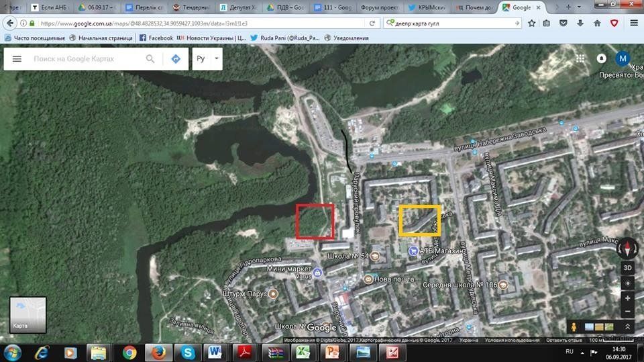Click the Google Maps search magnifier icon
Screen dimensions: 644x362
[x=150, y=59]
